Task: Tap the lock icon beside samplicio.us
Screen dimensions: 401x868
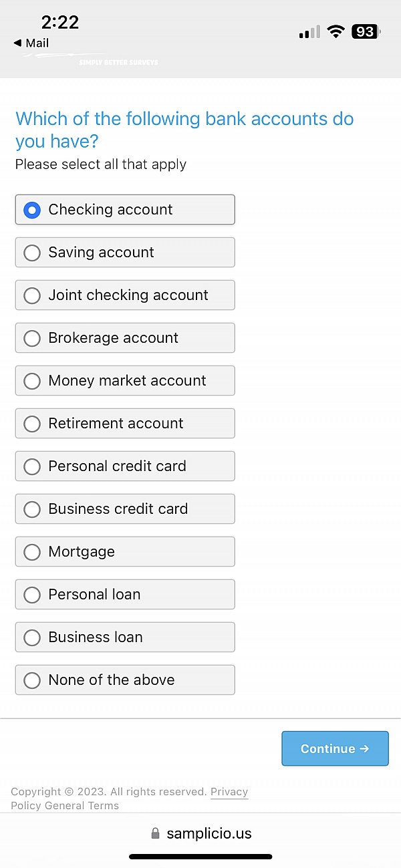Action: pos(156,833)
